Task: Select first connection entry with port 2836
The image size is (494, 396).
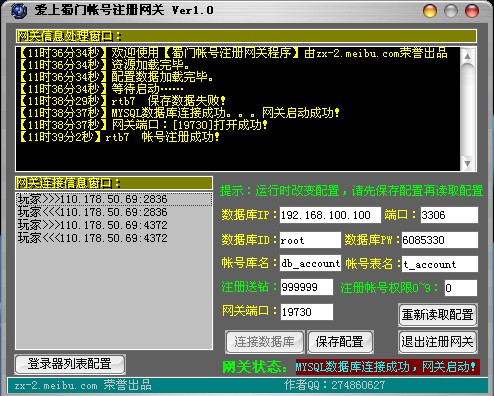Action: point(114,199)
